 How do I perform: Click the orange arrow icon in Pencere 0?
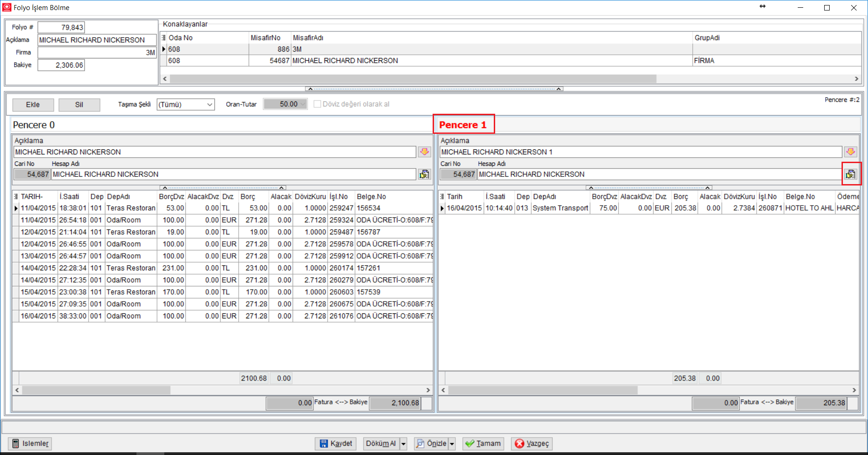click(424, 152)
